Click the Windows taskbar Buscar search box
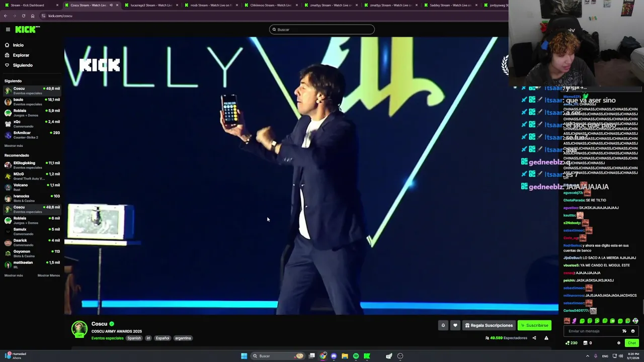The image size is (644, 362). tap(278, 356)
